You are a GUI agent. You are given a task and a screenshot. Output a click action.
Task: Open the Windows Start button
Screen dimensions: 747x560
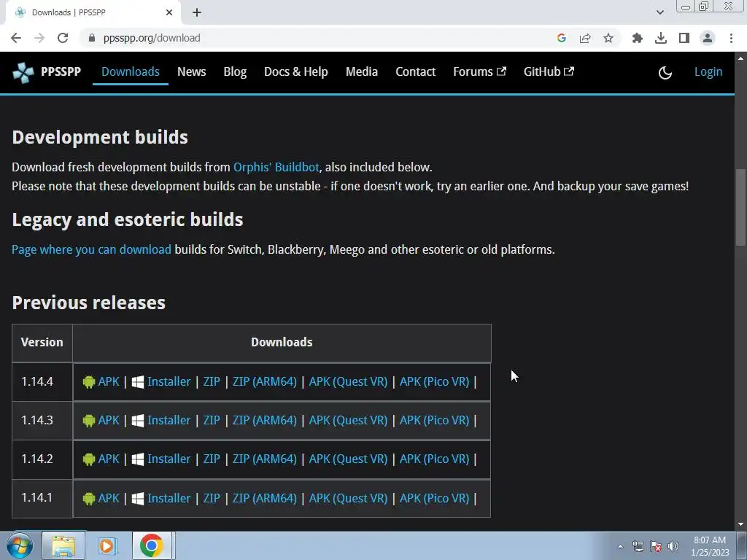point(19,545)
